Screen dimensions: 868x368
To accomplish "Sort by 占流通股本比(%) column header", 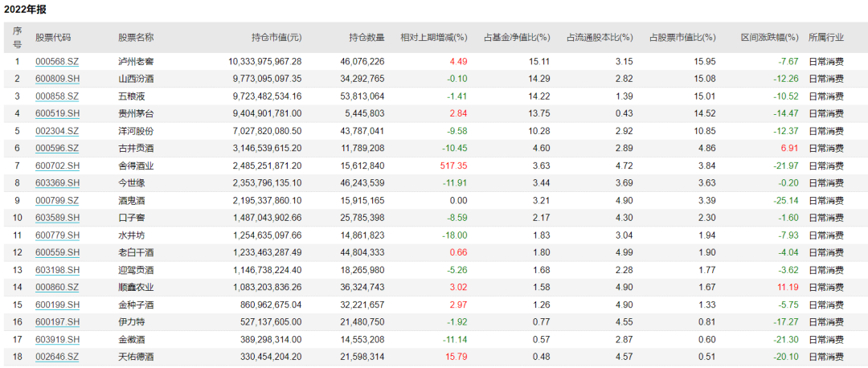I will click(x=600, y=38).
